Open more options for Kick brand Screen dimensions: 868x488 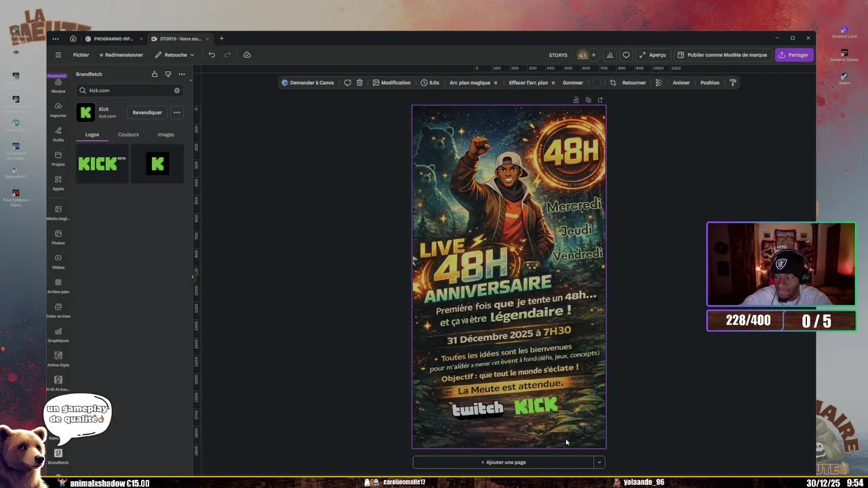[176, 113]
